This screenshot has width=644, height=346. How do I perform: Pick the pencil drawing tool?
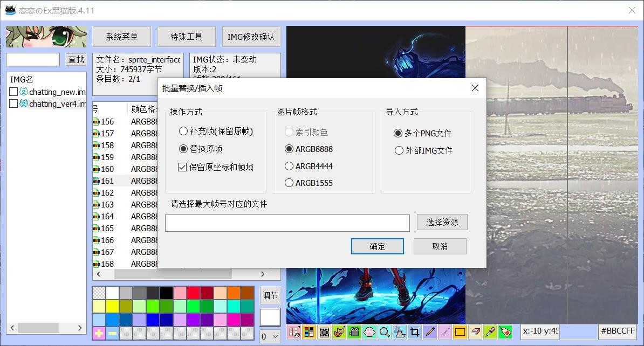[430, 332]
